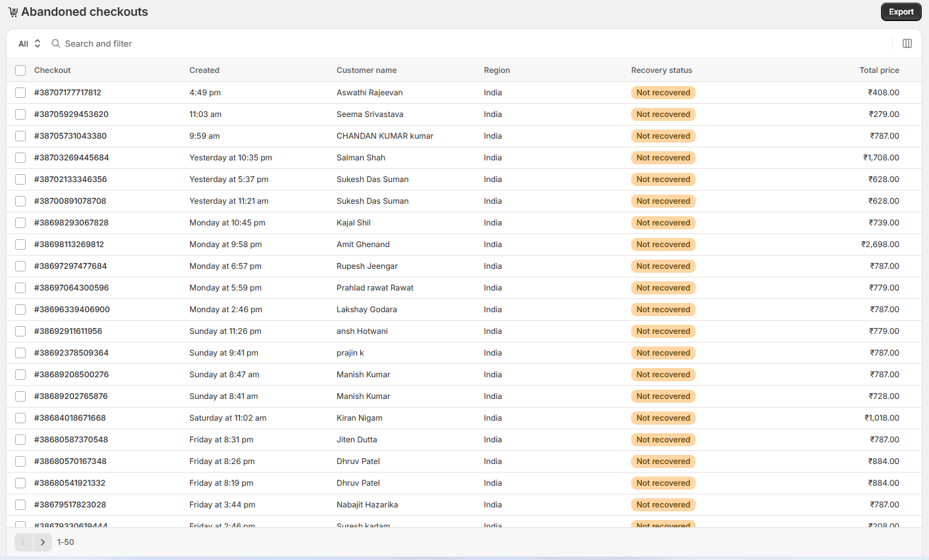Image resolution: width=929 pixels, height=560 pixels.
Task: Click customer name Prahlad rawat Rawat
Action: click(x=375, y=288)
